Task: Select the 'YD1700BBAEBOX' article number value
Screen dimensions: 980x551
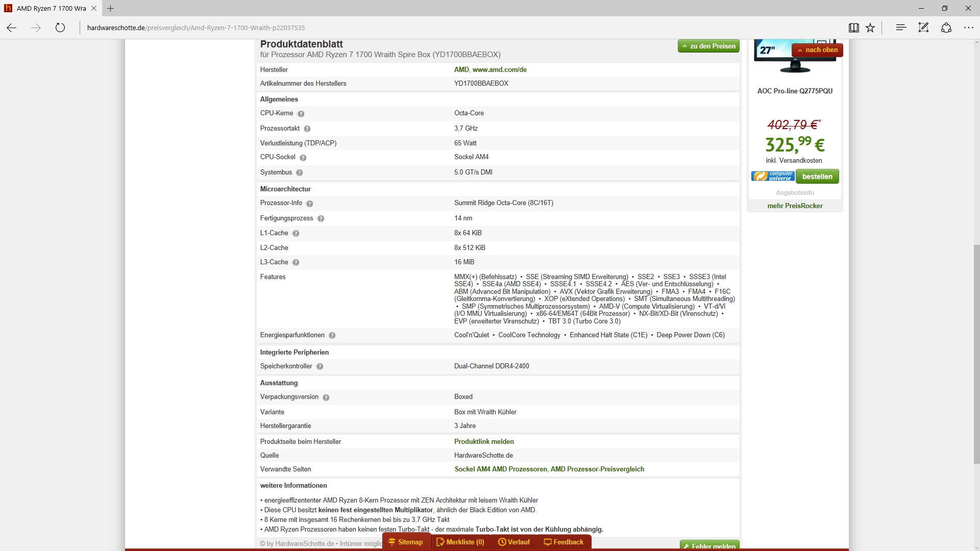Action: coord(481,83)
